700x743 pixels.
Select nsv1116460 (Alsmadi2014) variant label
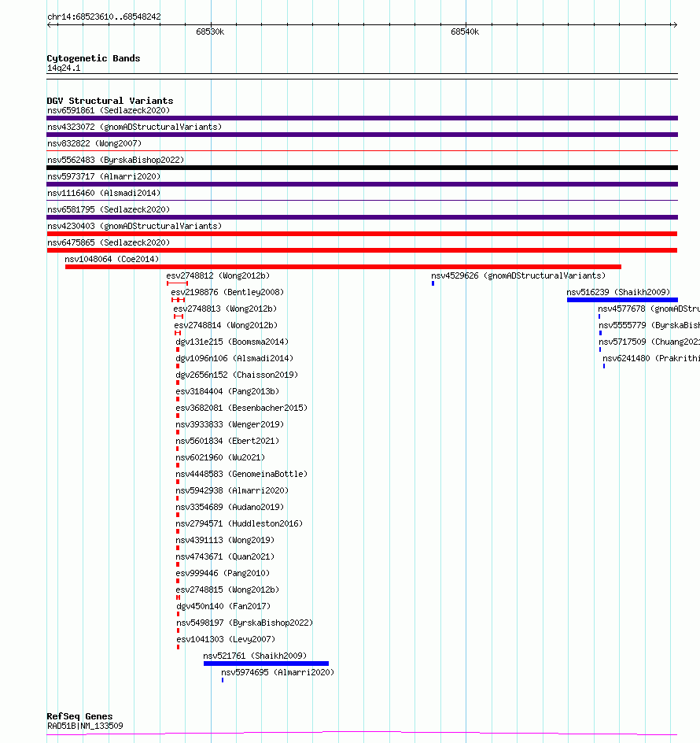pos(104,194)
